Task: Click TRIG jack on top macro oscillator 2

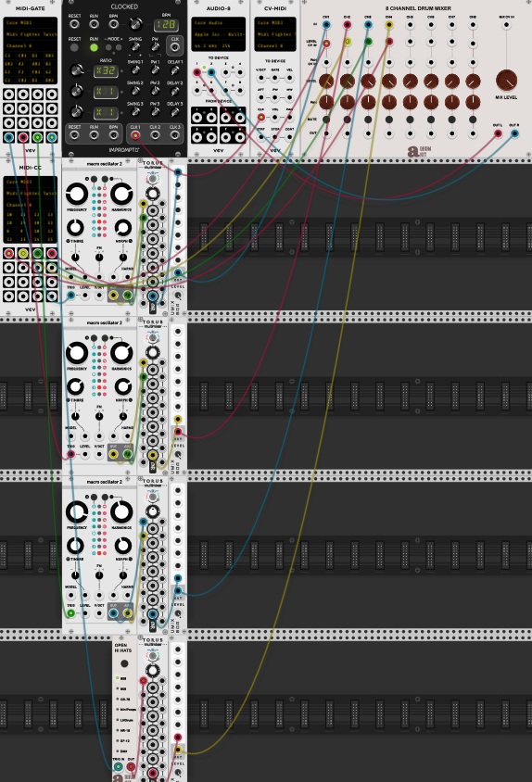Action: pyautogui.click(x=70, y=296)
